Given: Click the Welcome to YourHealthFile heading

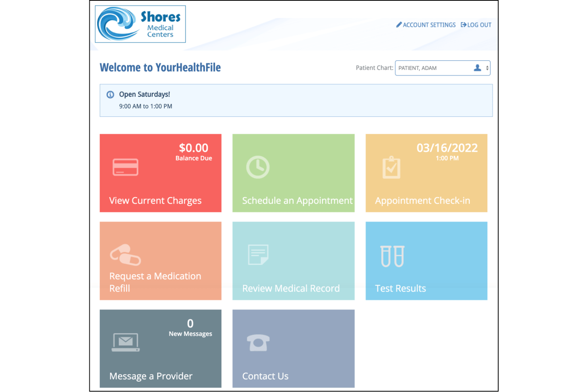Looking at the screenshot, I should coord(160,68).
